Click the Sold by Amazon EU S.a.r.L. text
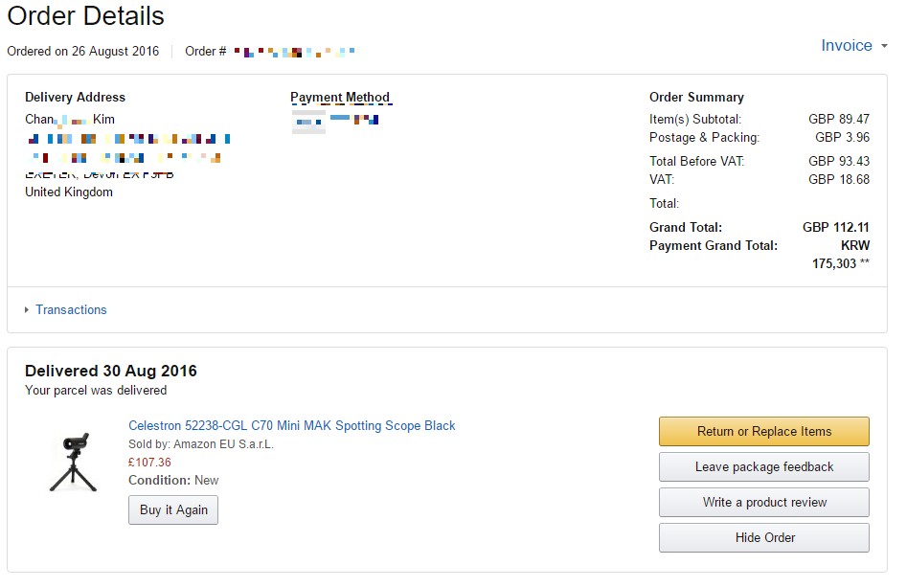Viewport: 907px width, 588px height. coord(201,444)
